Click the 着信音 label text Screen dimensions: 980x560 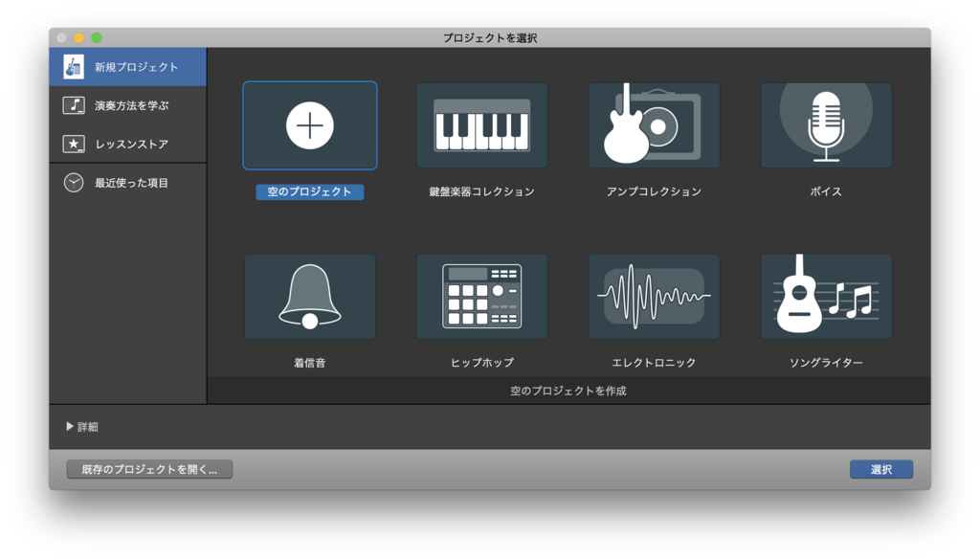tap(310, 363)
